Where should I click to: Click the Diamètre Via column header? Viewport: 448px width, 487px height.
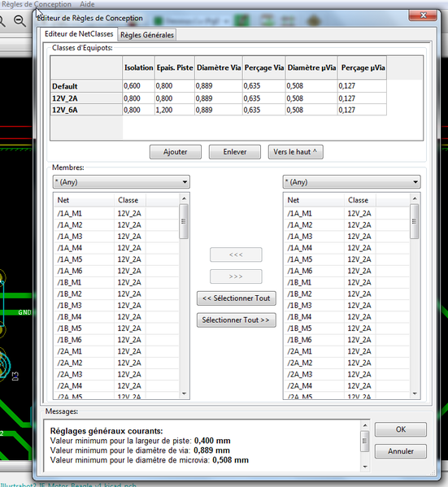click(x=219, y=67)
